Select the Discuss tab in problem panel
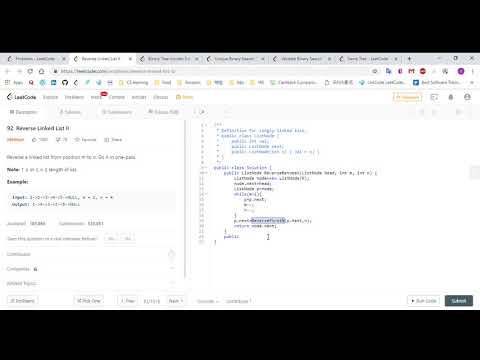The width and height of the screenshot is (480, 360). click(x=163, y=112)
